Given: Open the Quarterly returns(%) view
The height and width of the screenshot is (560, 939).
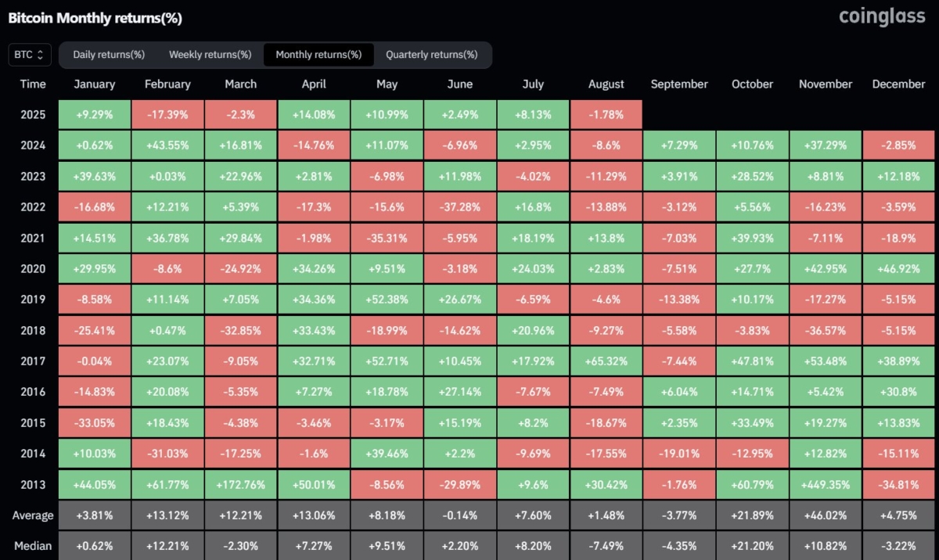Looking at the screenshot, I should (x=433, y=55).
